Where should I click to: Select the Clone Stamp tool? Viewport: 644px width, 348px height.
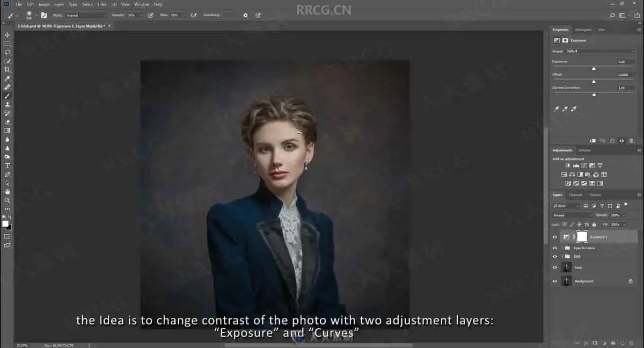tap(8, 104)
